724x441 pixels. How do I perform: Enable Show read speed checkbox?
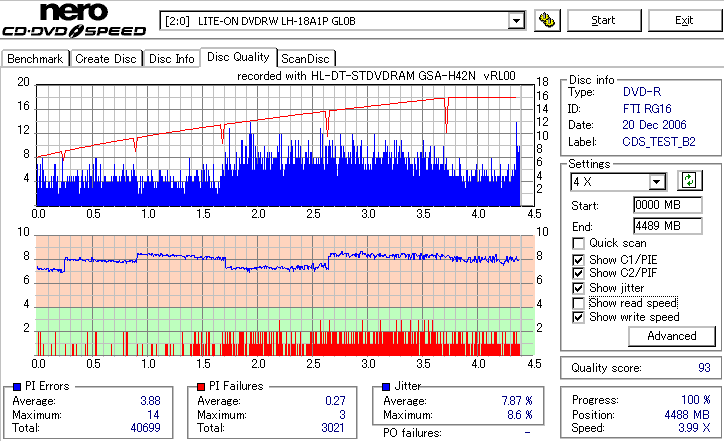click(578, 303)
